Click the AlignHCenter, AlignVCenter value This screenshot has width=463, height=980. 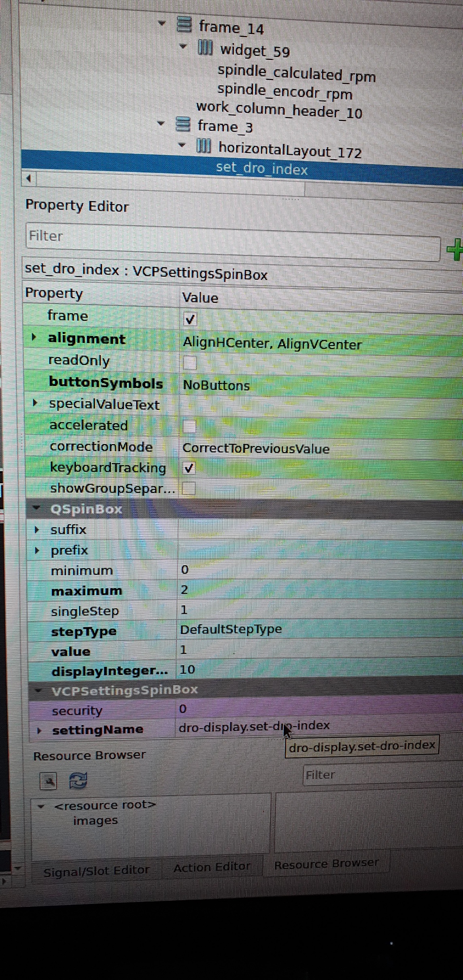point(272,344)
